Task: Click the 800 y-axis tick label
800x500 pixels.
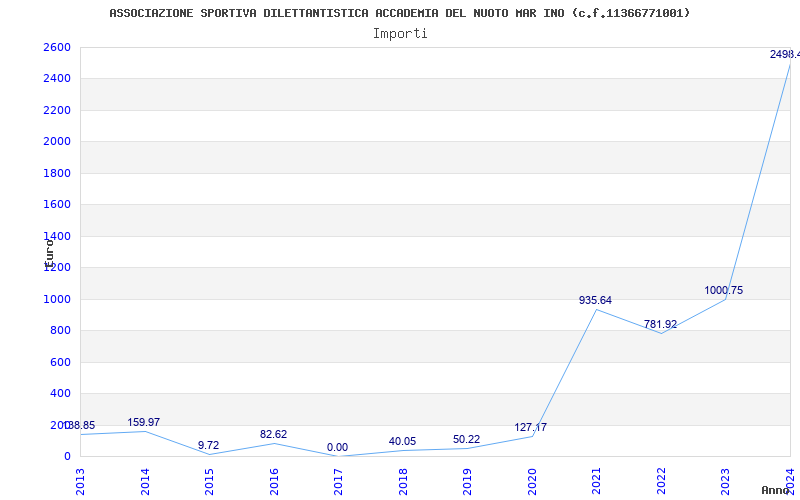Action: (60, 331)
